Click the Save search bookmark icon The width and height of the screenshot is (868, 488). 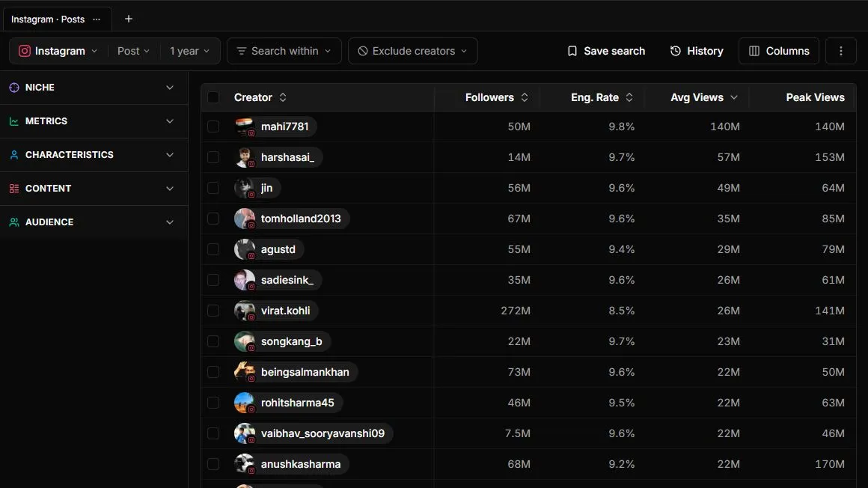[x=572, y=51]
